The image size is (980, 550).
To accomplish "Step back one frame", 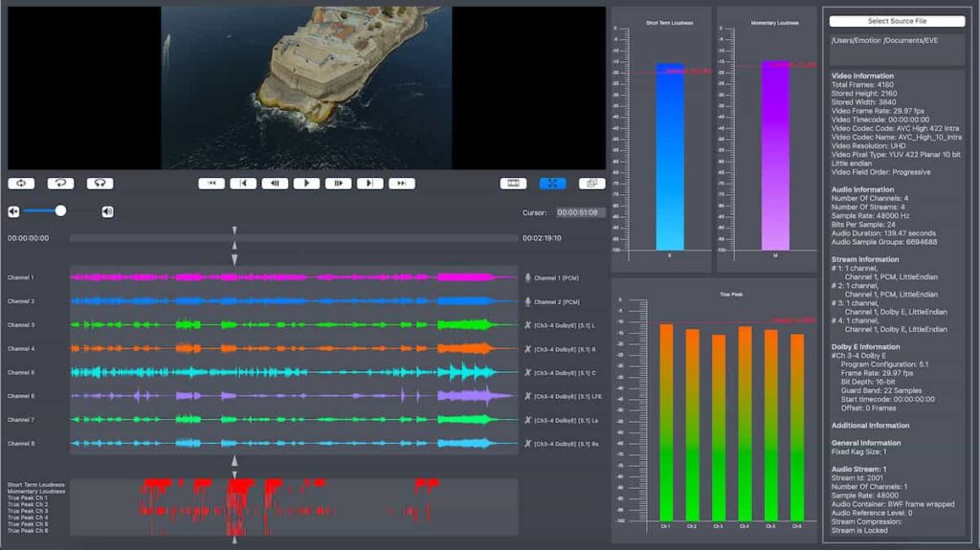I will (275, 184).
